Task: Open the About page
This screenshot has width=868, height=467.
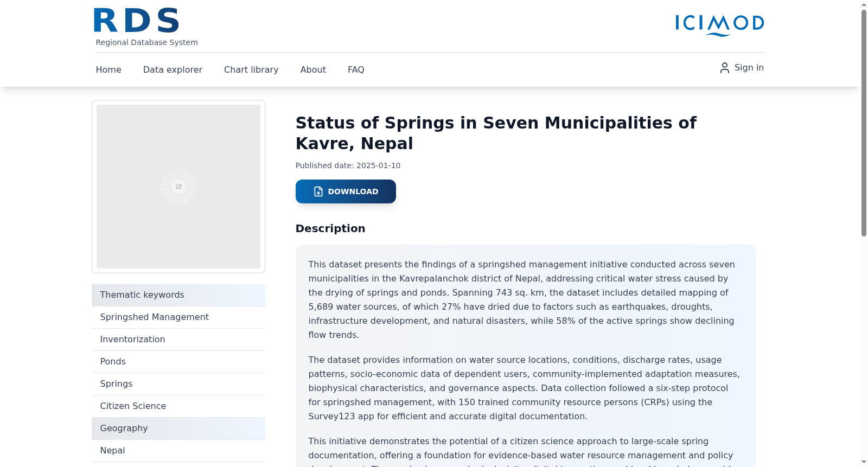Action: point(313,69)
